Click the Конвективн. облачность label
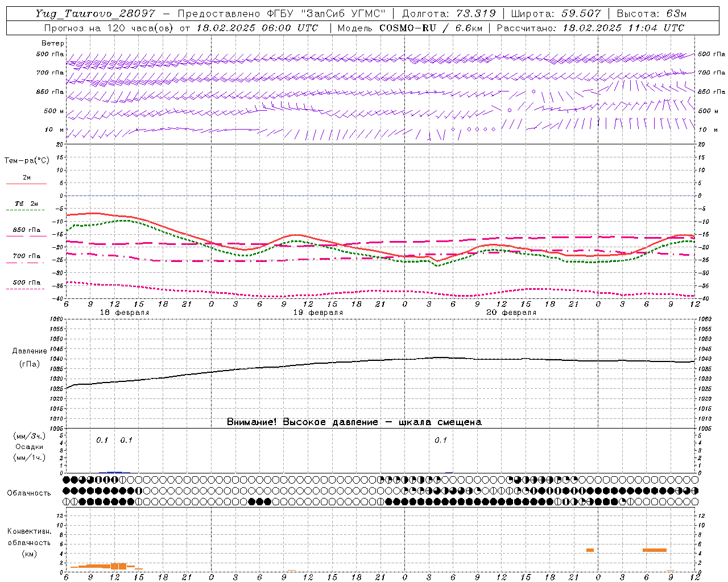The image size is (728, 582). [29, 537]
